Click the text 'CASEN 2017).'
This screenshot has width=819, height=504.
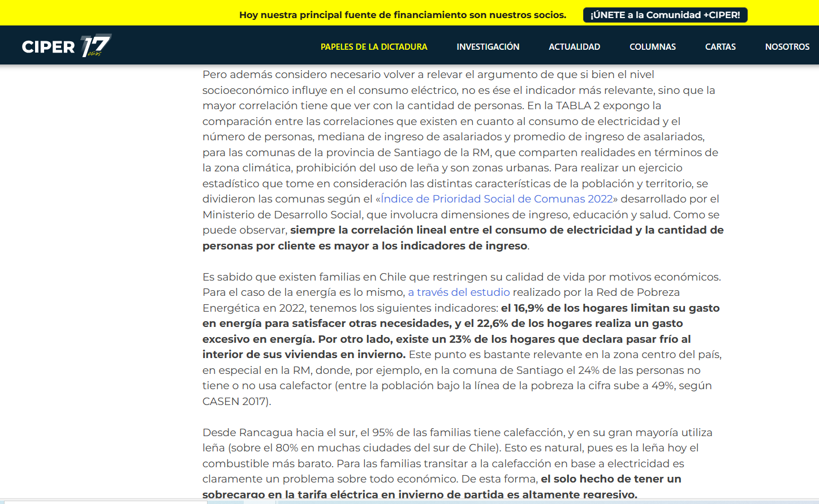click(x=237, y=402)
